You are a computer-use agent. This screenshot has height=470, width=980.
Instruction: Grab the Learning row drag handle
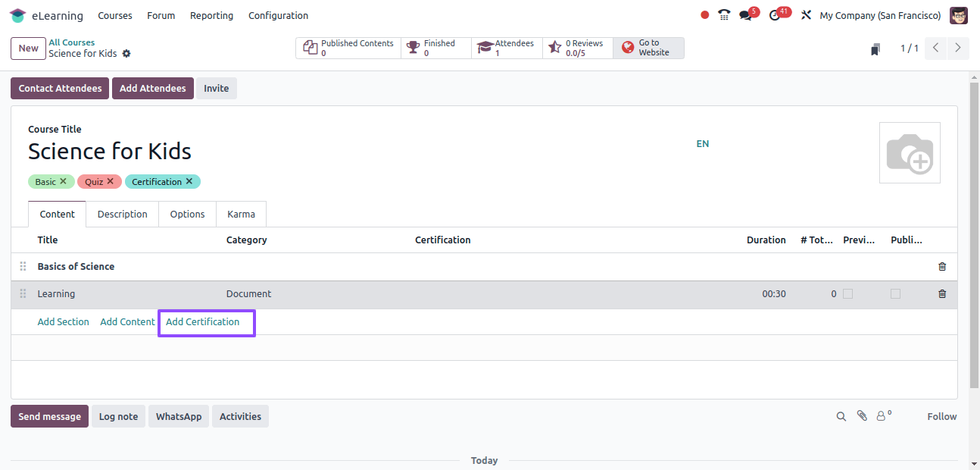coord(23,294)
